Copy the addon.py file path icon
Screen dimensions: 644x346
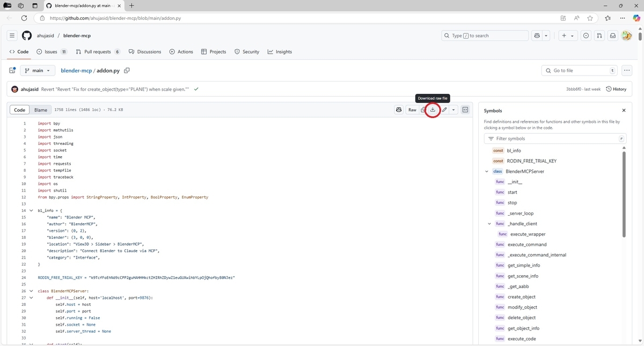(x=127, y=70)
